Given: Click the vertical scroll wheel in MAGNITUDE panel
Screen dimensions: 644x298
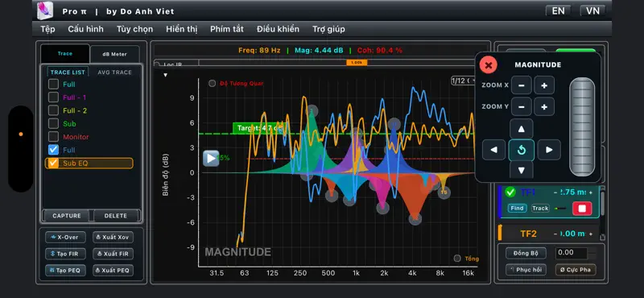Looking at the screenshot, I should [582, 126].
